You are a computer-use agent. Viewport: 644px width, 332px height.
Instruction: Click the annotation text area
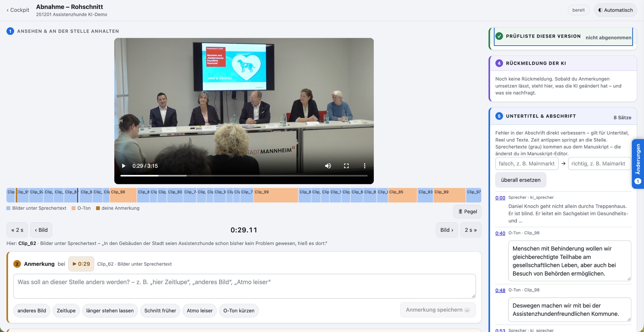click(x=244, y=286)
